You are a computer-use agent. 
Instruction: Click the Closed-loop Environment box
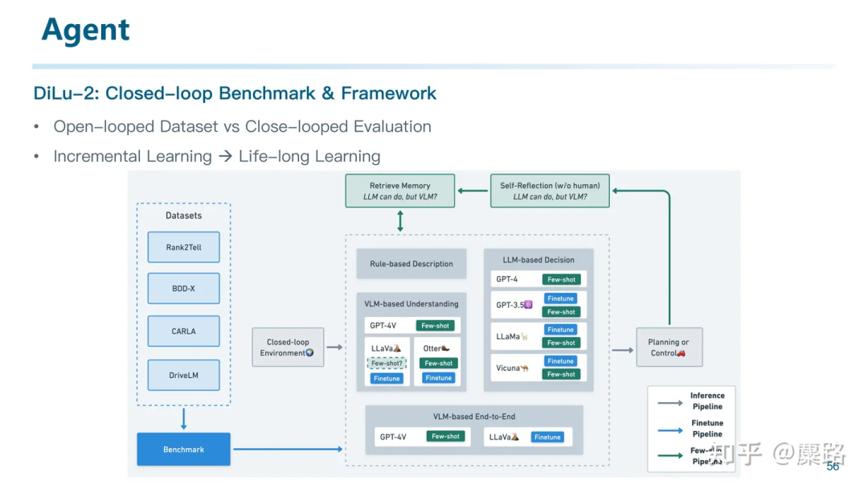pos(288,347)
